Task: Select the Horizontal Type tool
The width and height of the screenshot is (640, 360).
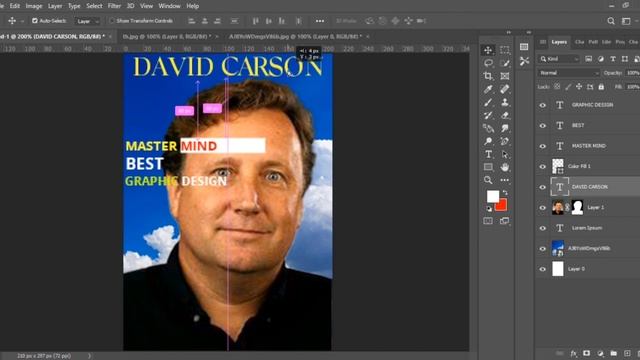Action: 488,154
